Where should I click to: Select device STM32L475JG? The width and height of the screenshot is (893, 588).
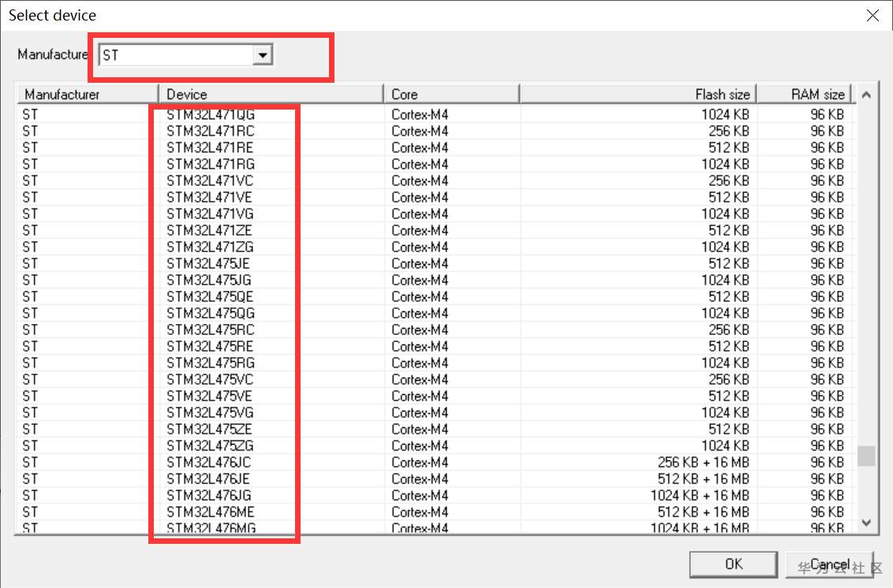(209, 280)
